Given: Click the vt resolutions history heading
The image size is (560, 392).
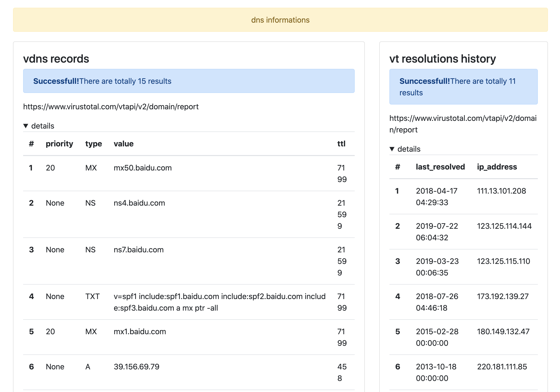Looking at the screenshot, I should click(x=442, y=59).
